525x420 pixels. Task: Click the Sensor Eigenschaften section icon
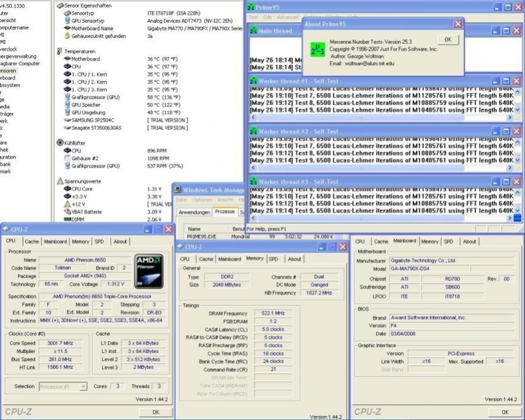60,5
